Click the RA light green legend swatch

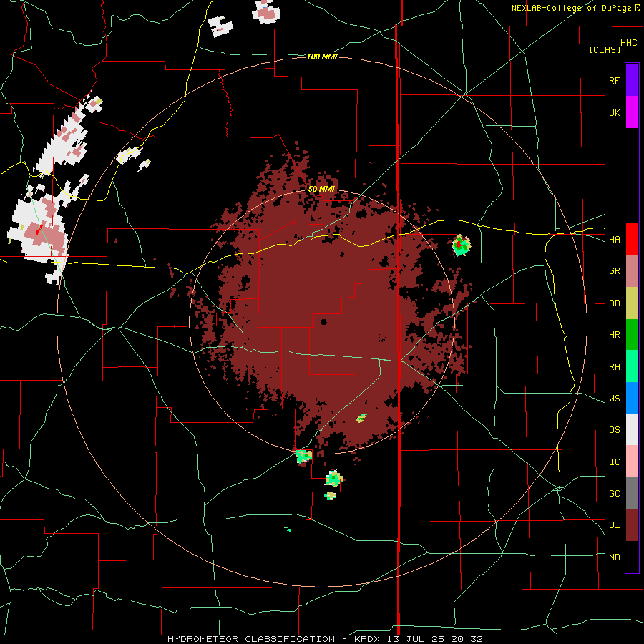632,366
